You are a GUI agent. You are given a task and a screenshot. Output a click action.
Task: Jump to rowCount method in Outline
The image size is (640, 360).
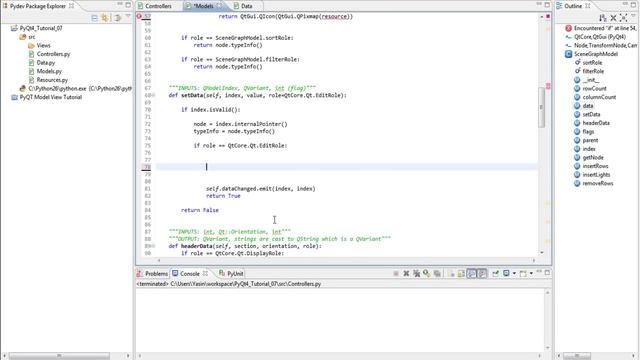[594, 89]
